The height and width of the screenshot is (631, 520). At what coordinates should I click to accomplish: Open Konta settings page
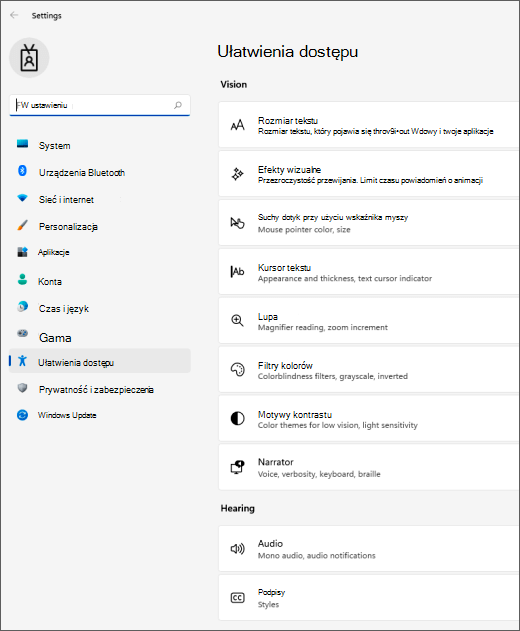pyautogui.click(x=99, y=281)
